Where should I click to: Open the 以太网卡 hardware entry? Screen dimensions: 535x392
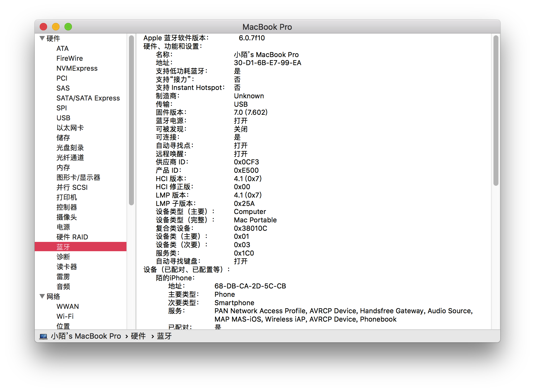70,128
